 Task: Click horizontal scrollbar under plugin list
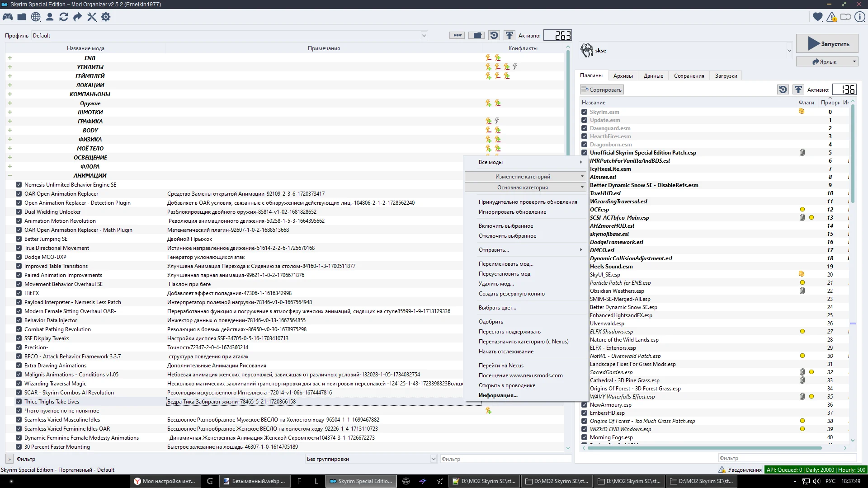click(x=705, y=448)
